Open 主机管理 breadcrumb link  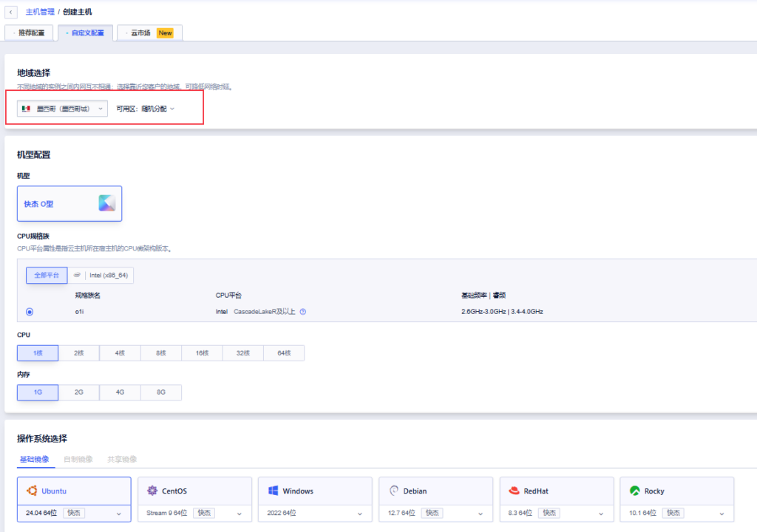40,12
